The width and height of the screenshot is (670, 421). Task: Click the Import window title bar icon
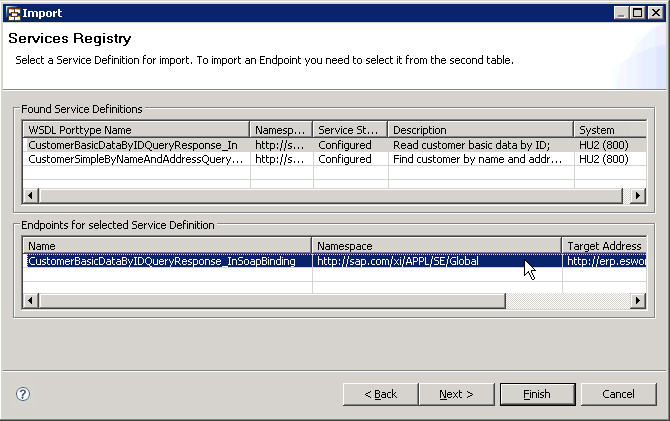[12, 13]
